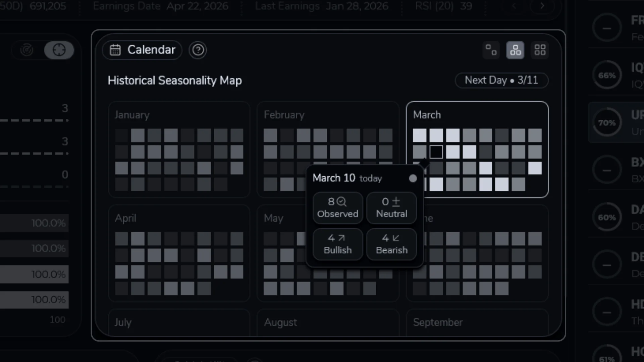This screenshot has width=644, height=362.
Task: Toggle the dot indicator on the March 10 tooltip
Action: point(413,178)
